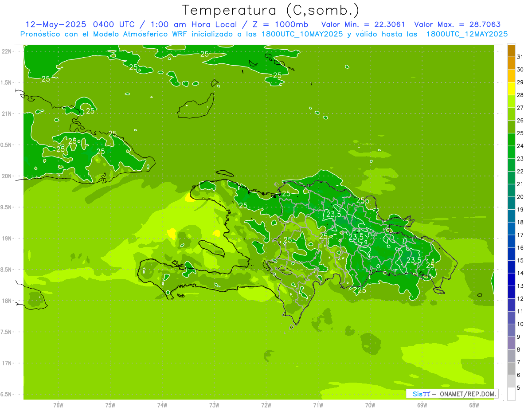
Task: Select the "19N" latitude label
Action: pos(7,238)
